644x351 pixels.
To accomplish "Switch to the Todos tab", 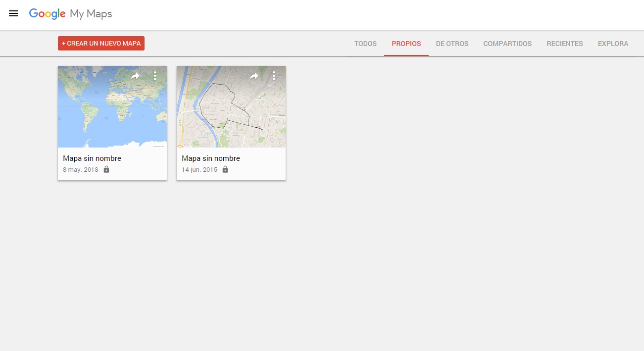I will click(365, 44).
